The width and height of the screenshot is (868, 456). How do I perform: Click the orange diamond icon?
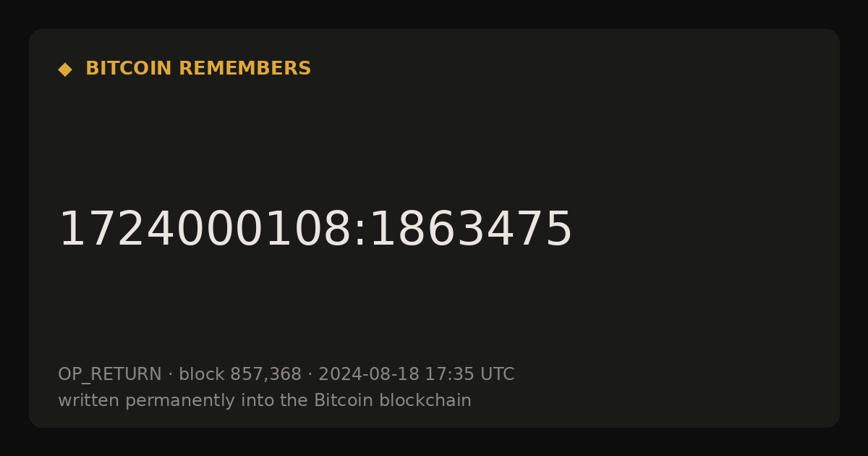point(65,69)
